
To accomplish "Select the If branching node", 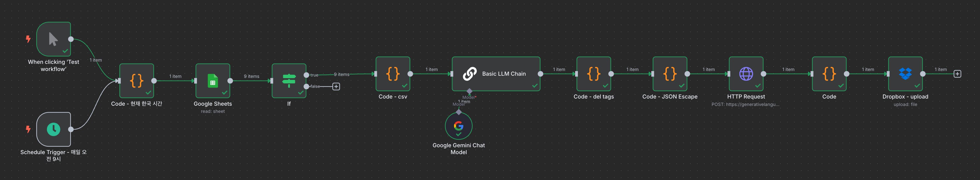I will [289, 81].
